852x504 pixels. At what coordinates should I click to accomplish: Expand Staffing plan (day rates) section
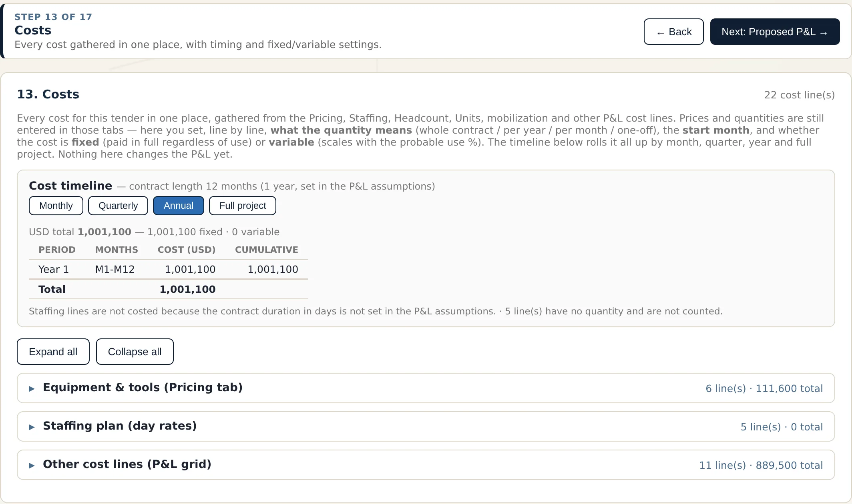[426, 426]
